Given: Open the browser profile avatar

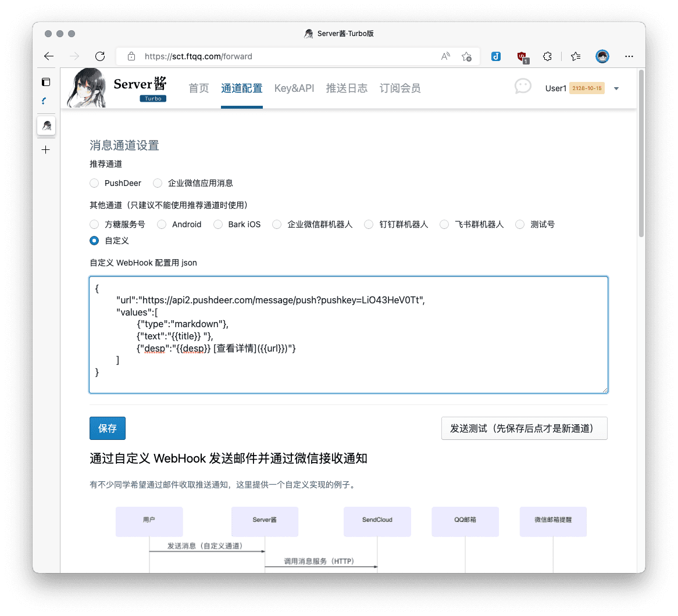Looking at the screenshot, I should point(602,56).
